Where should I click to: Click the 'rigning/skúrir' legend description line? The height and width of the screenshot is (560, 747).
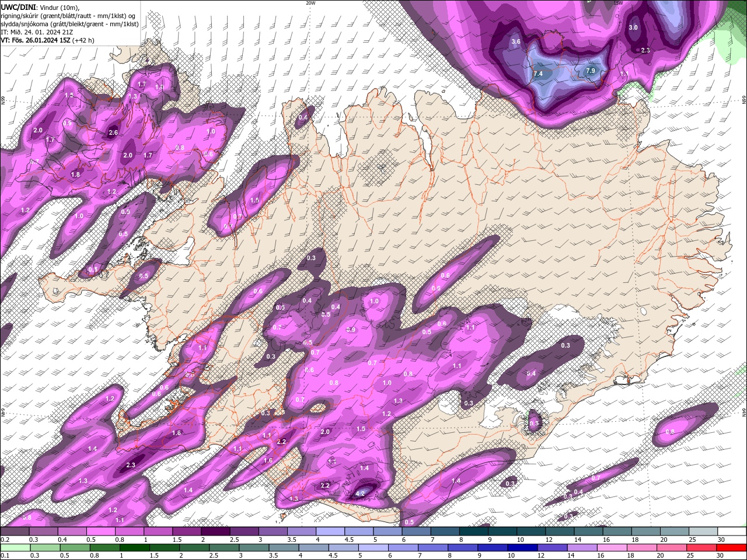click(68, 15)
